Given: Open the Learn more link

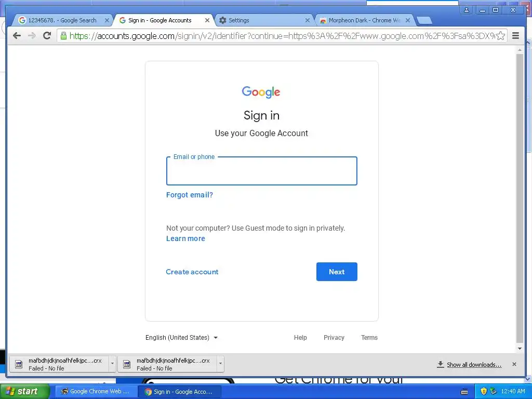Looking at the screenshot, I should (185, 238).
